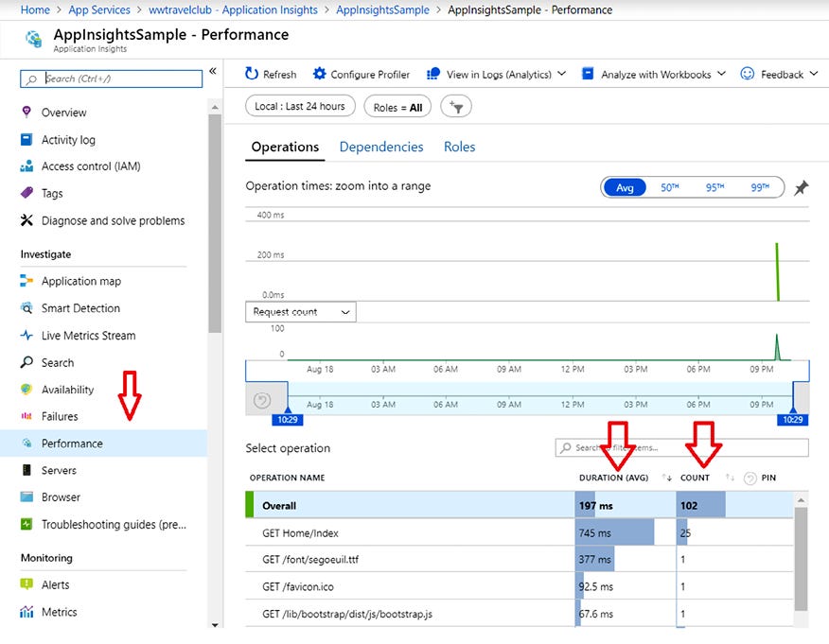Screen dimensions: 829x644
Task: Click the Alerts icon under Monitoring
Action: 26,583
